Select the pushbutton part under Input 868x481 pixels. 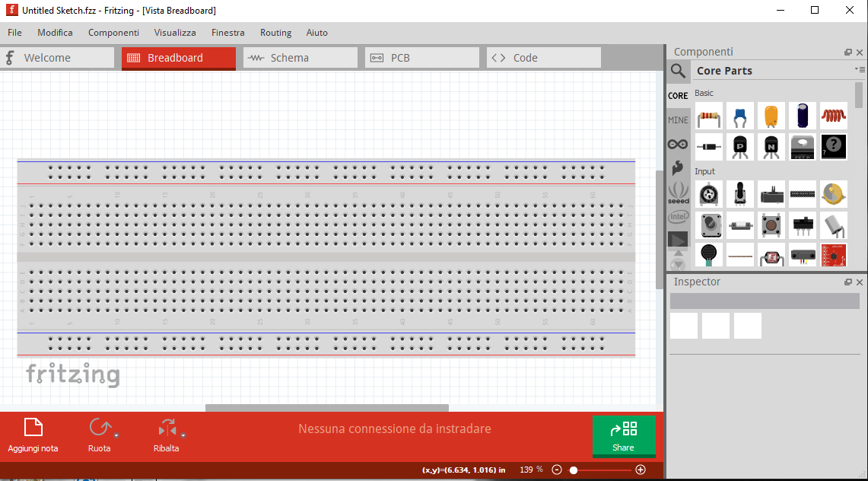(x=771, y=225)
